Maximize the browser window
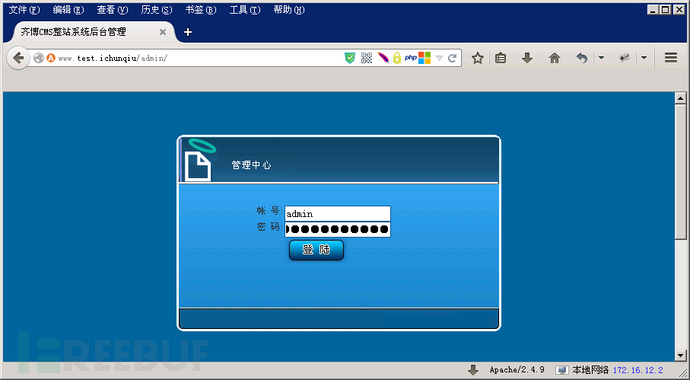This screenshot has height=380, width=690. pyautogui.click(x=665, y=9)
